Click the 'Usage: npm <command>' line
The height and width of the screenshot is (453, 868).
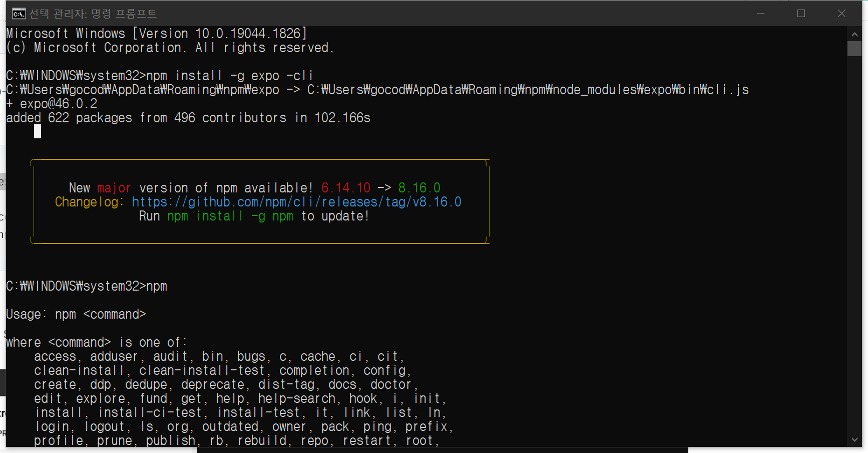(76, 314)
